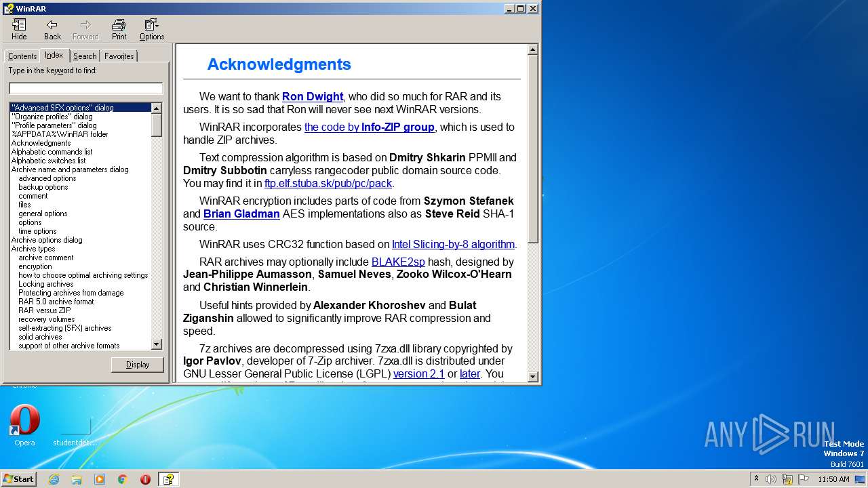Go Back to previous help topic
Screen dimensions: 868x488
click(x=52, y=30)
